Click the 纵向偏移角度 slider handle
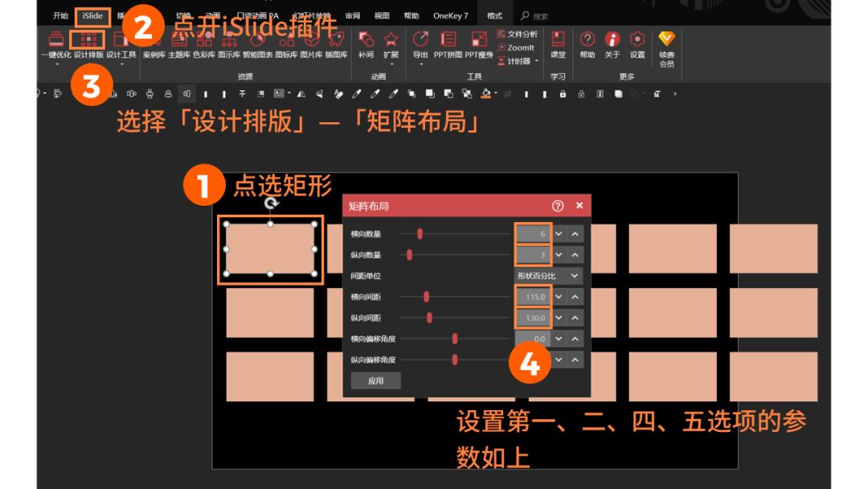Image resolution: width=868 pixels, height=489 pixels. pyautogui.click(x=455, y=360)
